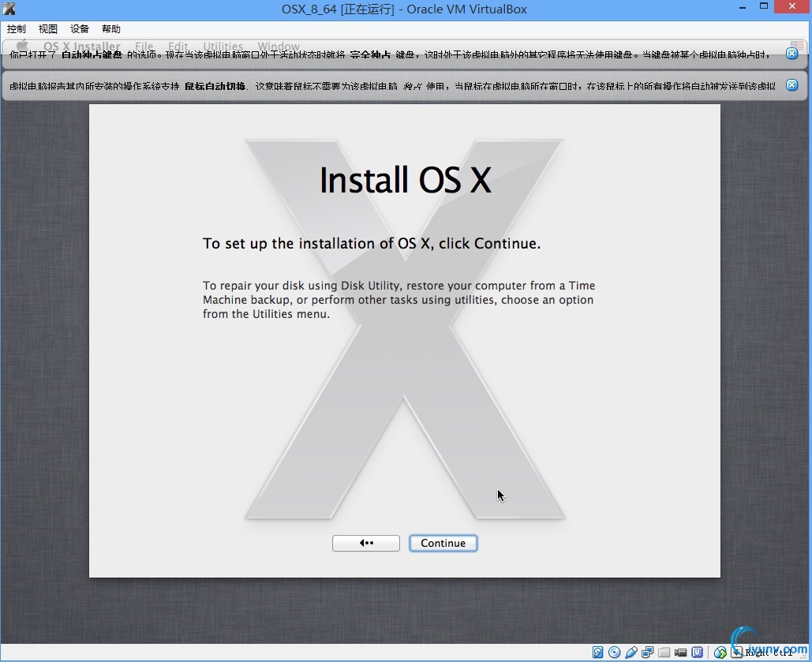Open the 帮助 menu in VirtualBox
812x662 pixels.
point(110,29)
